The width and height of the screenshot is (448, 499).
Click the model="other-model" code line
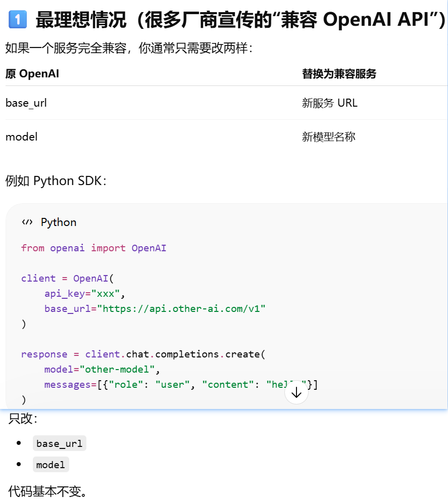[102, 370]
